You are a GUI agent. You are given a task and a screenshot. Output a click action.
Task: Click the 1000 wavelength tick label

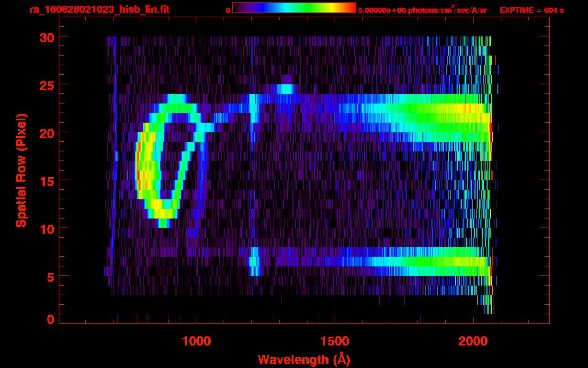pos(196,341)
